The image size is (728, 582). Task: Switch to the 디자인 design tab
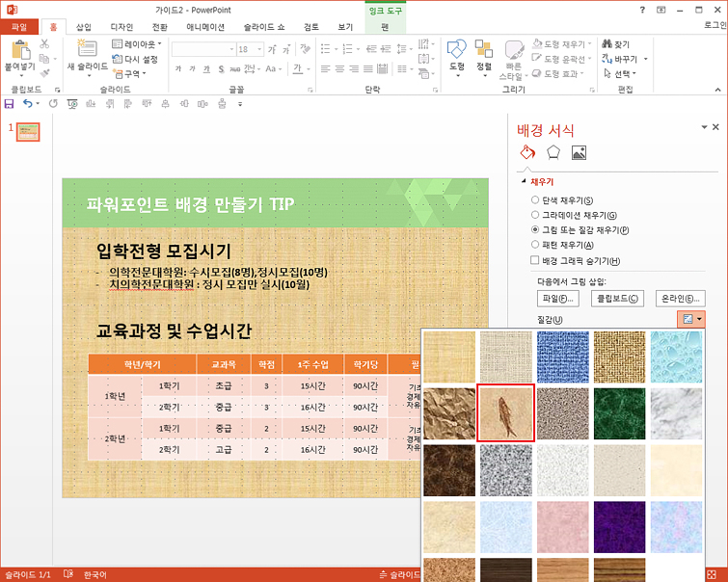pos(121,27)
